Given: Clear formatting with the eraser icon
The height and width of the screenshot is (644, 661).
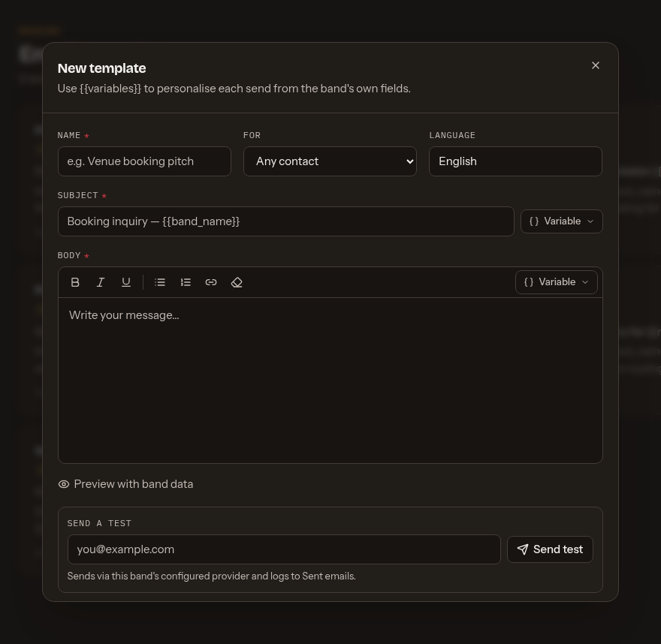Looking at the screenshot, I should pyautogui.click(x=237, y=282).
